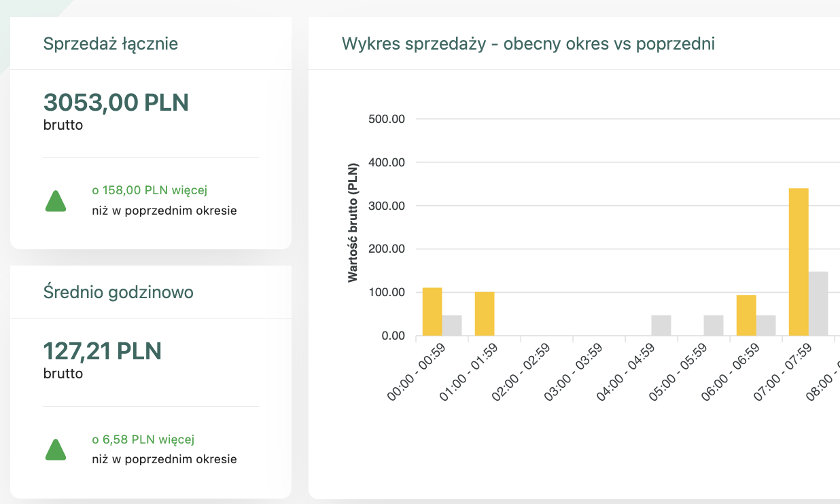The image size is (840, 504).
Task: Click tall yellow bar for 07:00 - 07:59
Action: tap(799, 262)
